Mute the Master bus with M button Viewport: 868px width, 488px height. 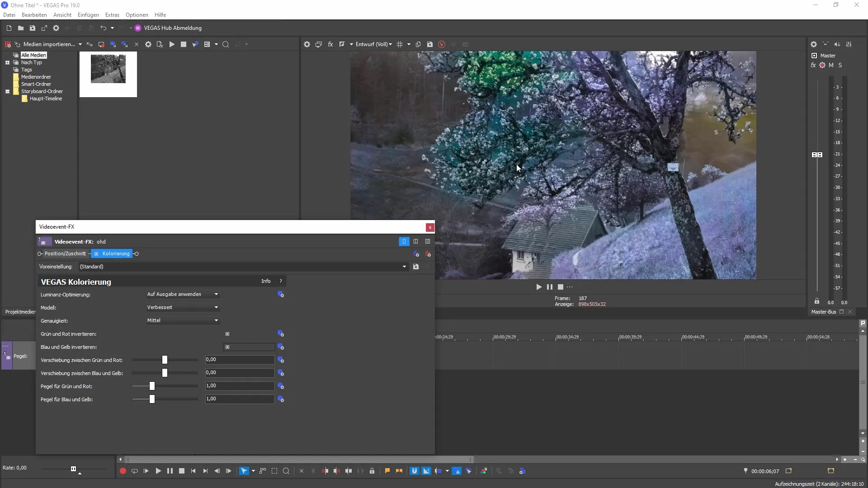(831, 66)
